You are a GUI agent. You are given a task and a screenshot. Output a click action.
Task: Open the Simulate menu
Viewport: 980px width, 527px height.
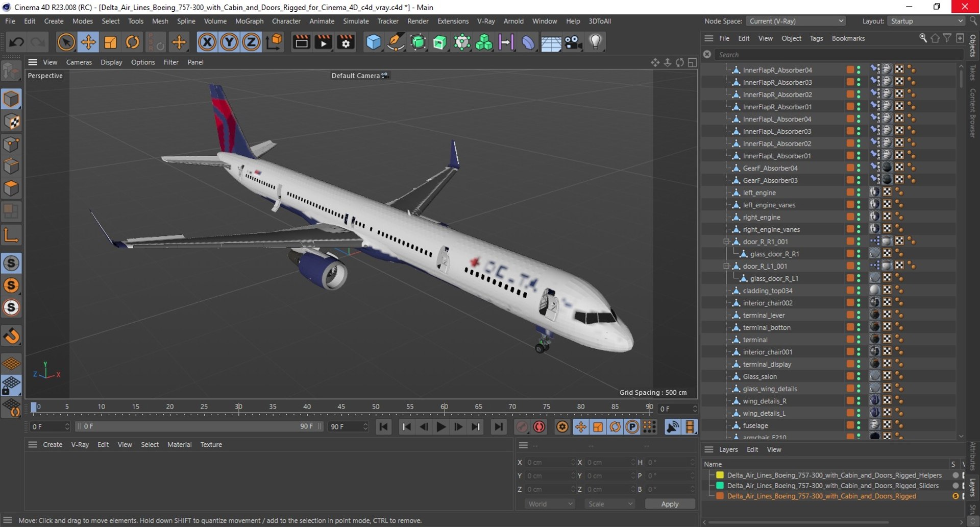(356, 21)
